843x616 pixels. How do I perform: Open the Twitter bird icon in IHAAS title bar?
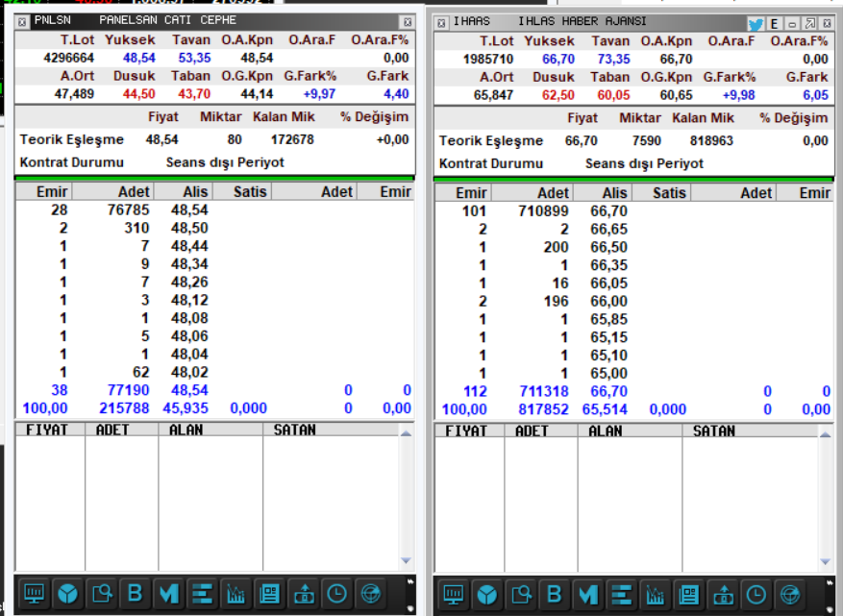pyautogui.click(x=756, y=24)
